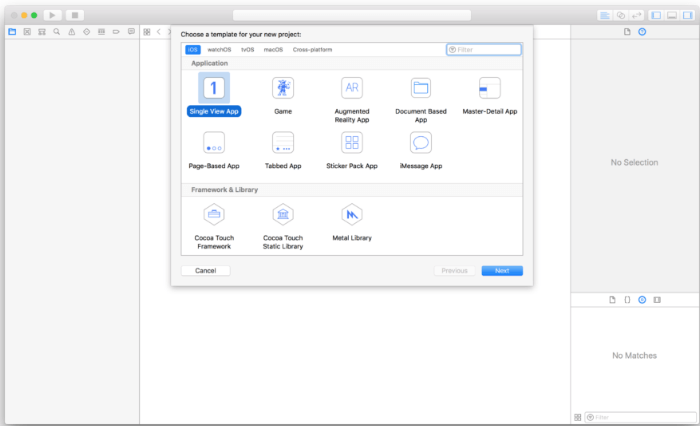
Task: Toggle the bottom debug area visibility
Action: [671, 15]
